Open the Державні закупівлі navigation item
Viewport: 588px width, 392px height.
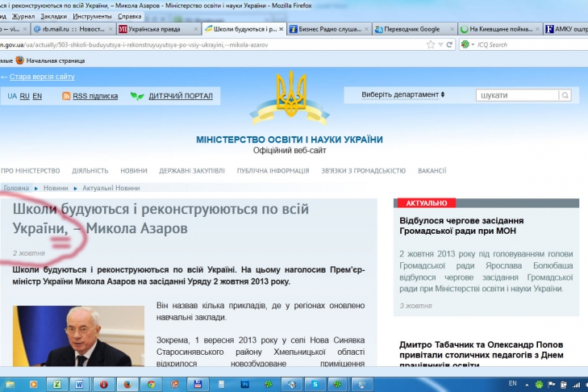192,170
